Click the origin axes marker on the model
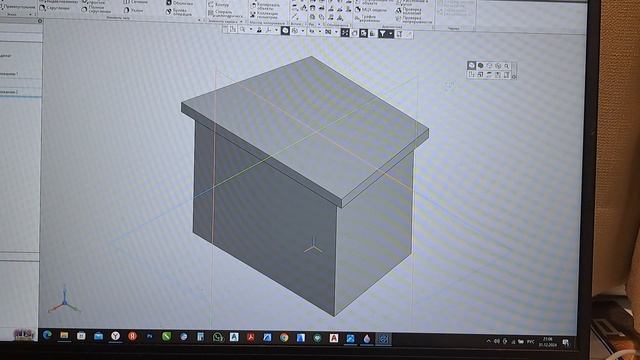Image resolution: width=640 pixels, height=360 pixels. 313,245
